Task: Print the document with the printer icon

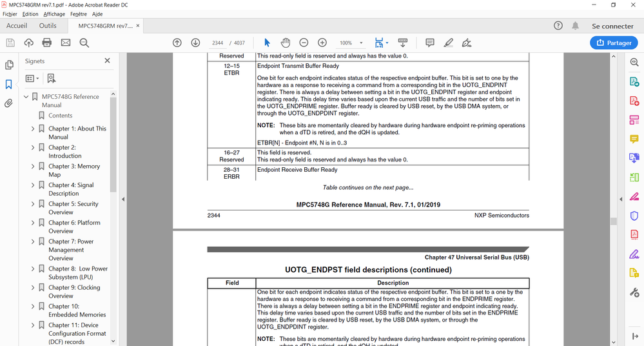Action: click(x=47, y=43)
